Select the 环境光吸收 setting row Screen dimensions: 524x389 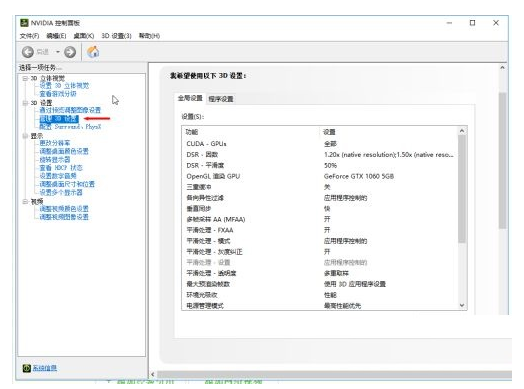(319, 295)
